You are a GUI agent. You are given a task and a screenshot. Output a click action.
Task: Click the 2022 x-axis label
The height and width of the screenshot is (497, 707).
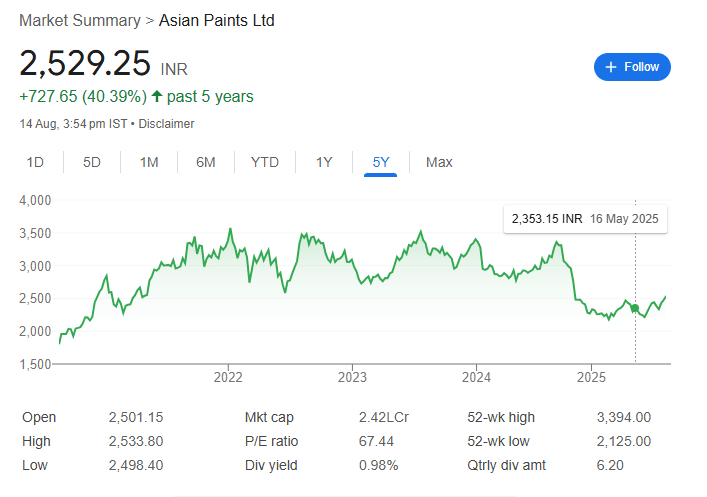(x=228, y=377)
